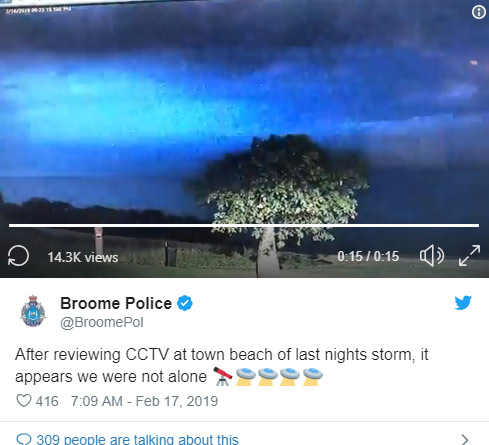Click the 0:15 / 0:15 time display
Viewport: 489px width, 445px height.
(368, 256)
